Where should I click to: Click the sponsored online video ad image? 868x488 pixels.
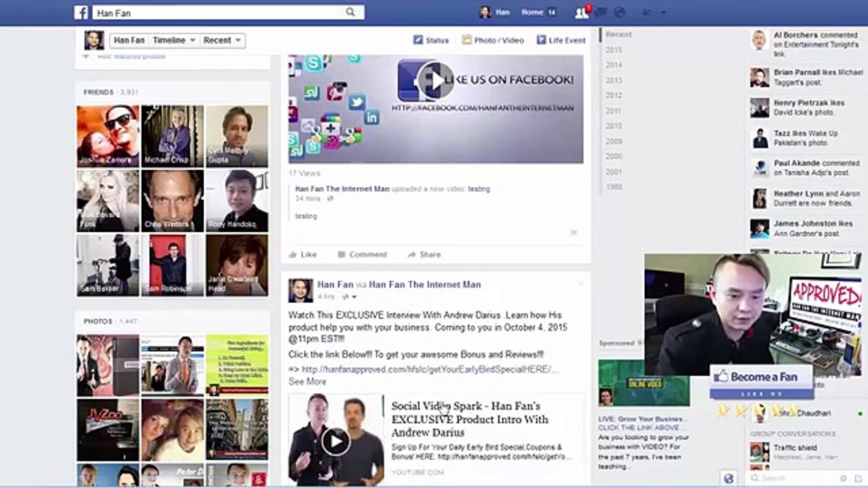point(644,384)
